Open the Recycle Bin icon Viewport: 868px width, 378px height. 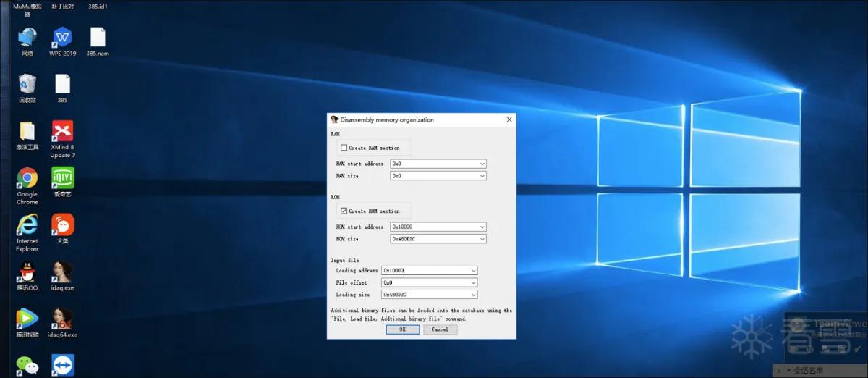click(x=27, y=88)
